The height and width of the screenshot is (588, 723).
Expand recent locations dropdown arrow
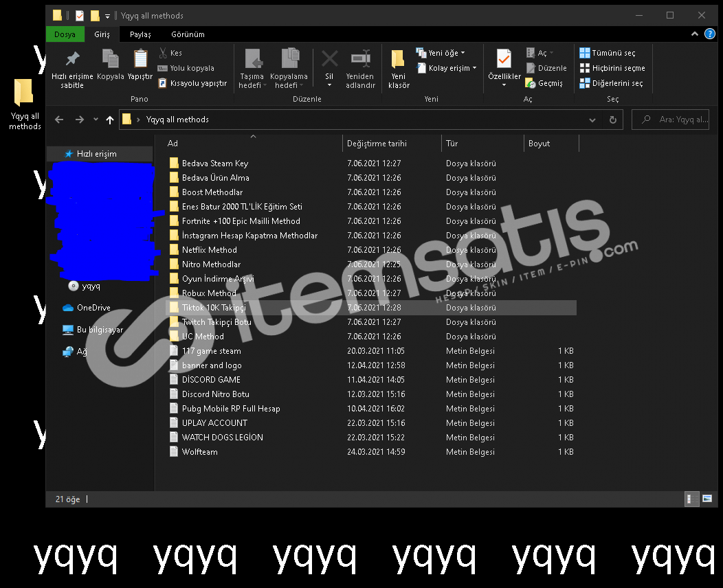click(x=96, y=120)
